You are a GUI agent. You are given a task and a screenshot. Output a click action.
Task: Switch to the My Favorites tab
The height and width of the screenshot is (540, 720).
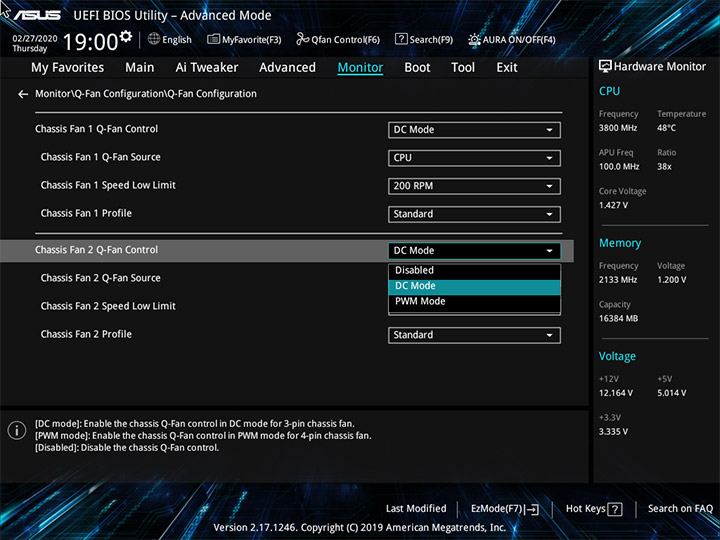tap(68, 68)
